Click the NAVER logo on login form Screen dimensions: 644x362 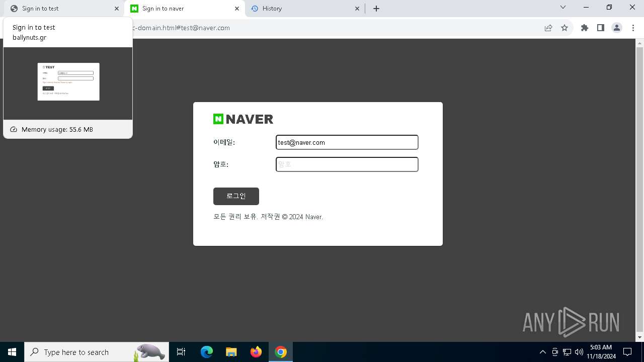tap(243, 119)
